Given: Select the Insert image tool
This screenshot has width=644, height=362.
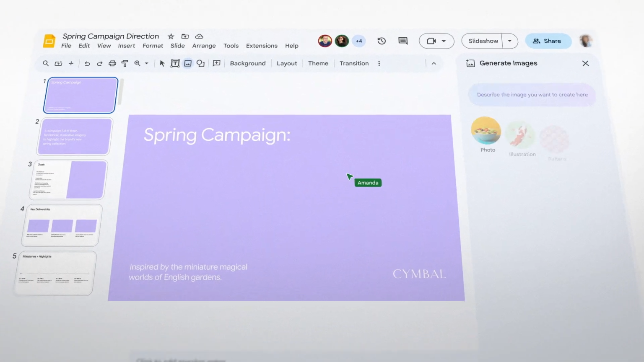Looking at the screenshot, I should 187,63.
